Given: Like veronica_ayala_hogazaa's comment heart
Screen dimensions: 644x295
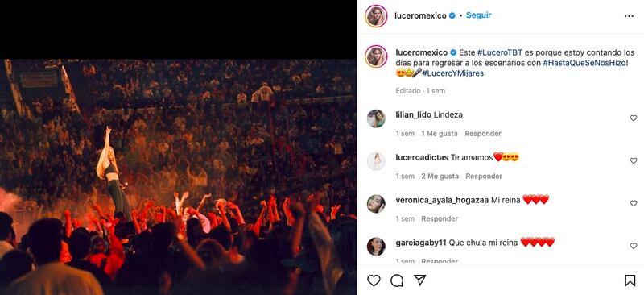Looking at the screenshot, I should click(634, 203).
